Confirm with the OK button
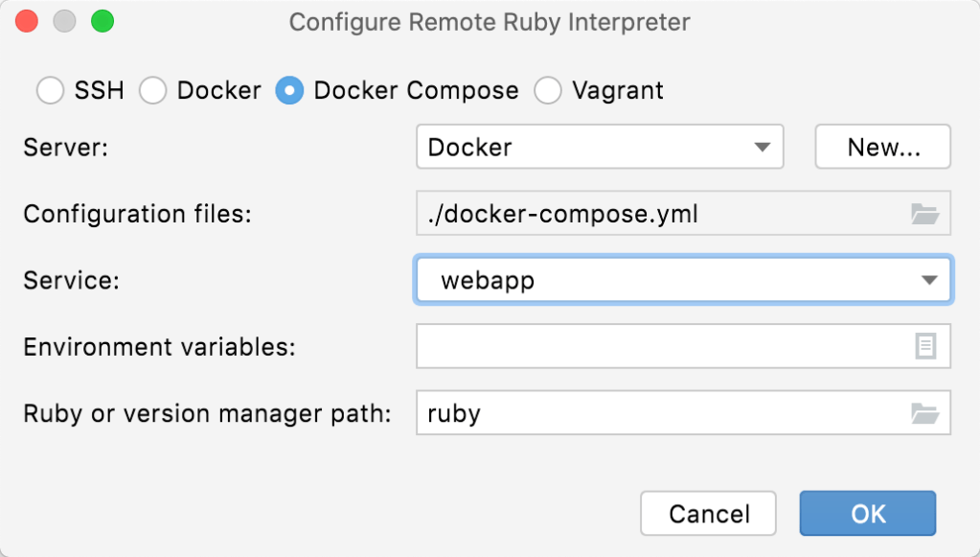 (868, 513)
